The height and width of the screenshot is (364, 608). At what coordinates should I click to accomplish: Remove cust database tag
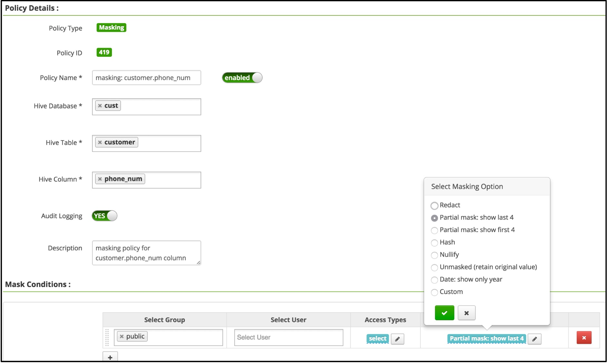[100, 106]
